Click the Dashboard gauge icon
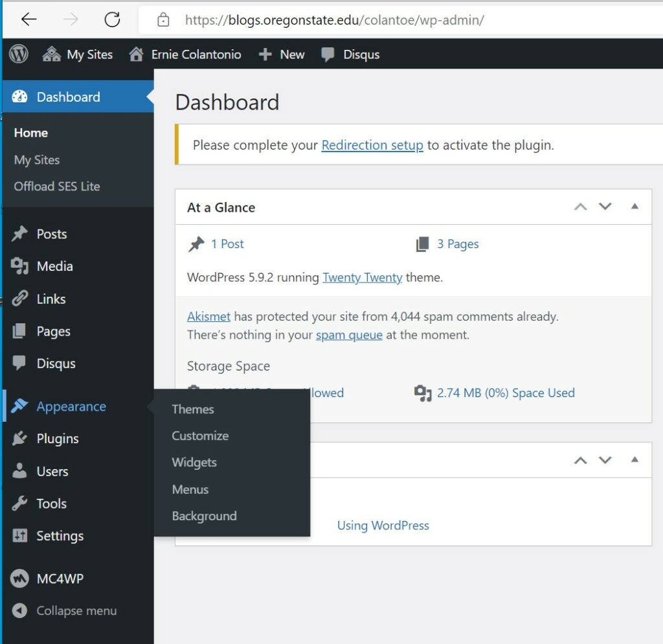663x644 pixels. 19,97
